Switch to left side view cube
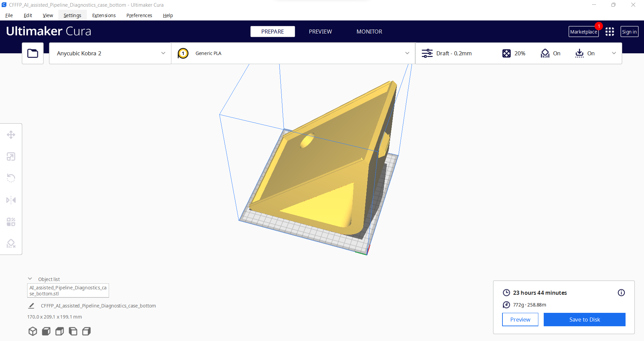The image size is (644, 341). (x=73, y=331)
